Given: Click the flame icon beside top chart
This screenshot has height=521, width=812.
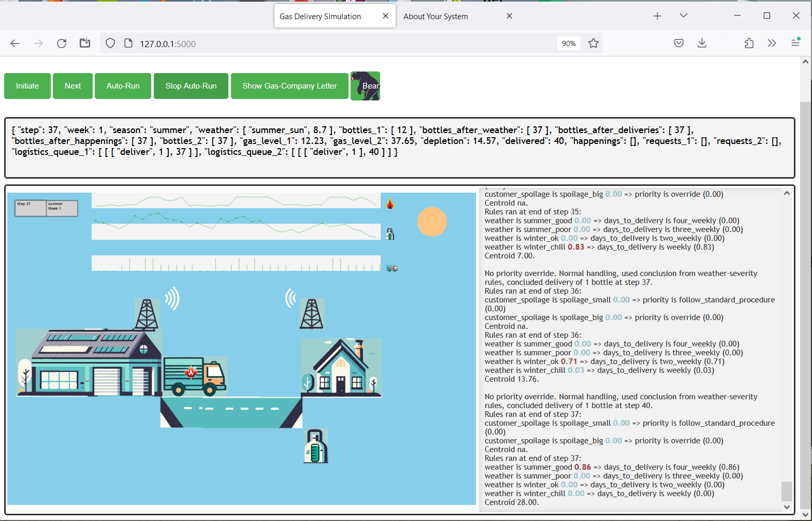Looking at the screenshot, I should 390,204.
